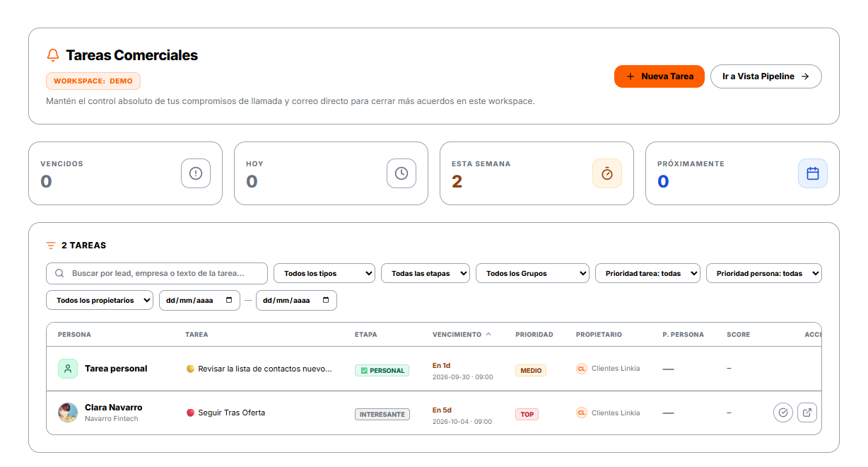Click the start date dd/mm/aaaa field
Image resolution: width=868 pixels, height=467 pixels.
tap(199, 300)
